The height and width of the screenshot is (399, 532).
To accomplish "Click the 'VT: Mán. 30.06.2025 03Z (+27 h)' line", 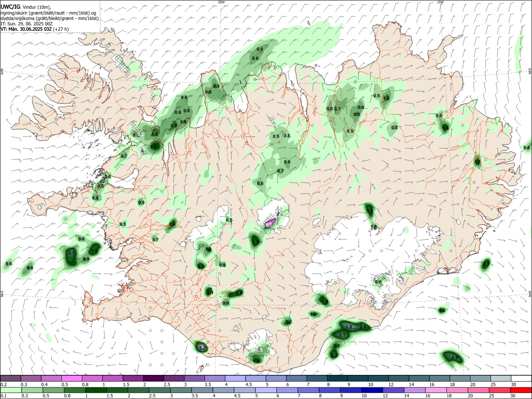I will click(x=35, y=29).
